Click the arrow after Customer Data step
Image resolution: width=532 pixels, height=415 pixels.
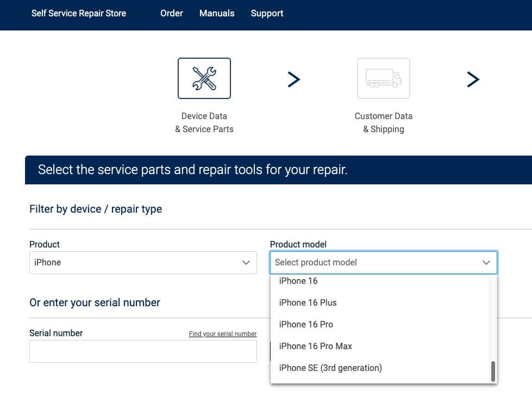(473, 79)
